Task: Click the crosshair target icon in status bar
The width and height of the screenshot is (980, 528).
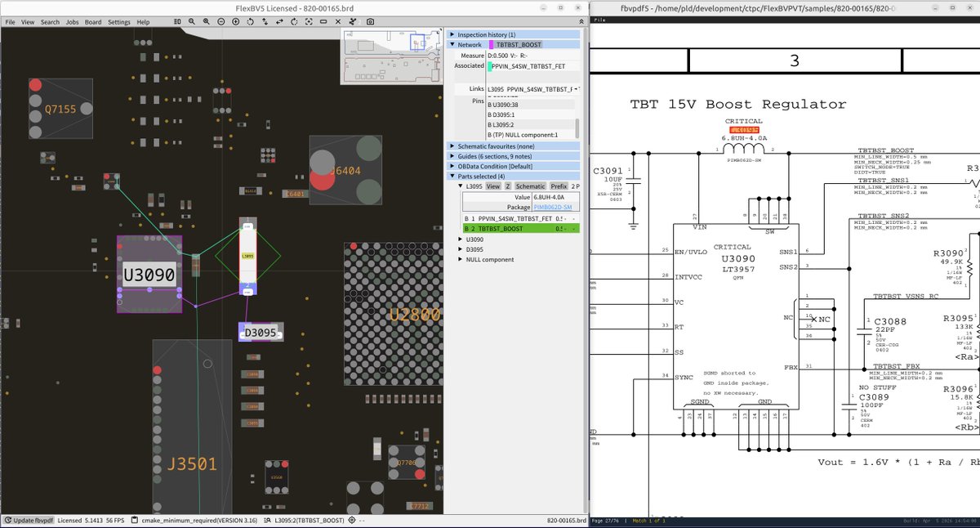Action: 352,520
